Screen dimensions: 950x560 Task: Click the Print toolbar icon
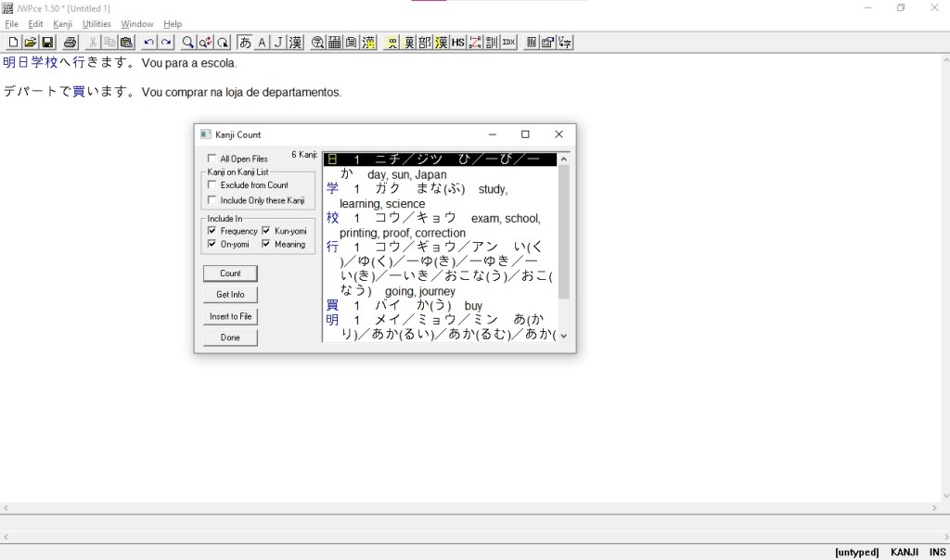[x=70, y=43]
